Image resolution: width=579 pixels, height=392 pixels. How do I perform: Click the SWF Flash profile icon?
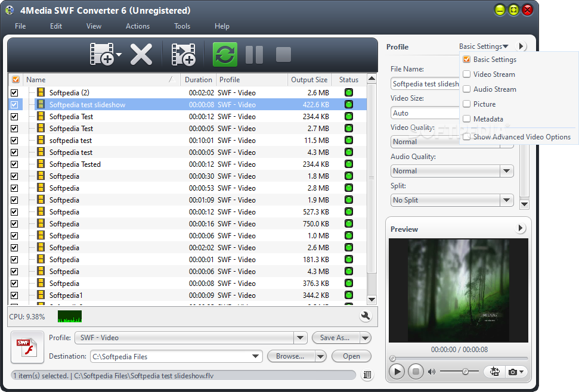27,347
